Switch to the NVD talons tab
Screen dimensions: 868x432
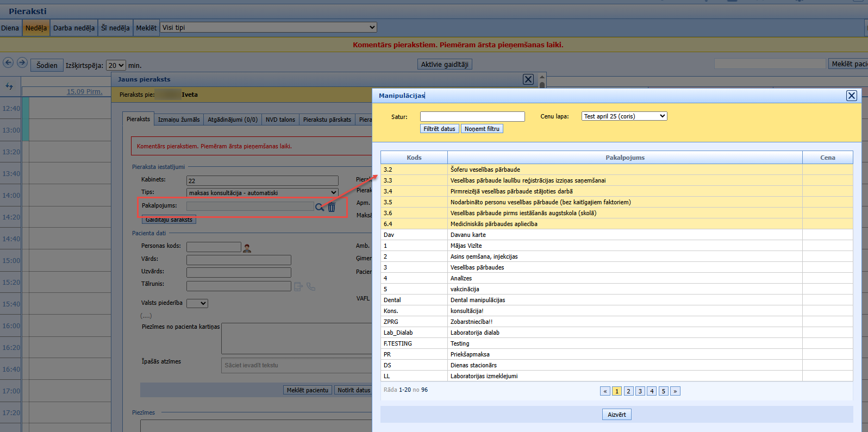pyautogui.click(x=280, y=120)
